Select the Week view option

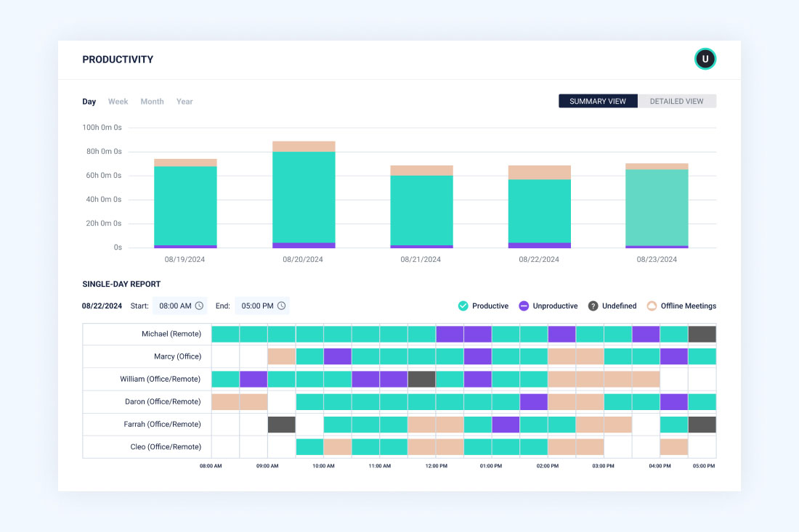pos(118,101)
